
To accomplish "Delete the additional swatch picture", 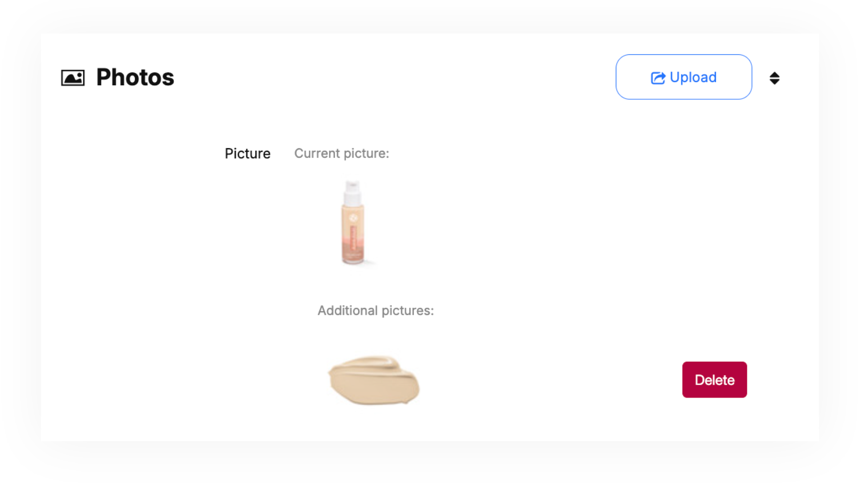I will point(714,380).
